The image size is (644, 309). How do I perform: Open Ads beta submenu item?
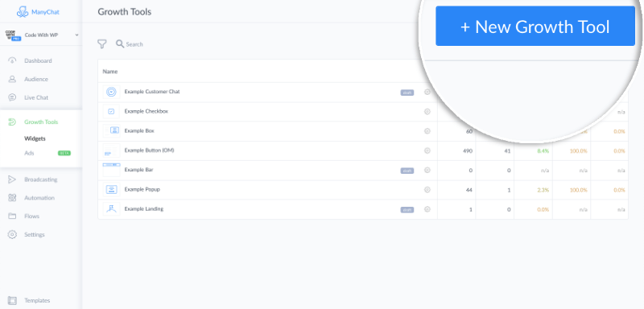point(29,153)
